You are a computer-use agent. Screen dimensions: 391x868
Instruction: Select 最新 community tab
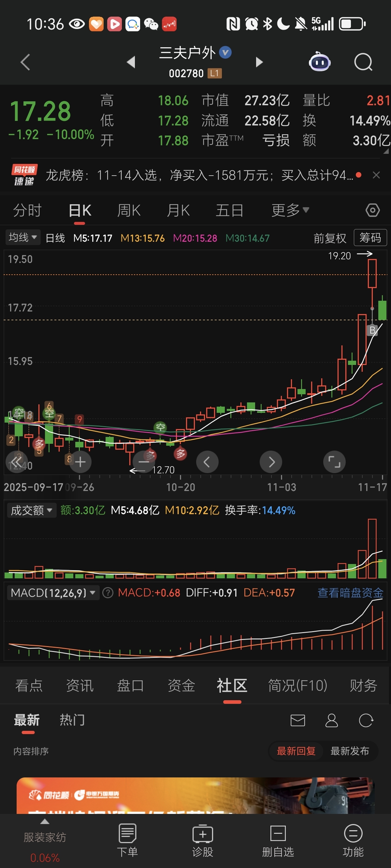tap(27, 720)
